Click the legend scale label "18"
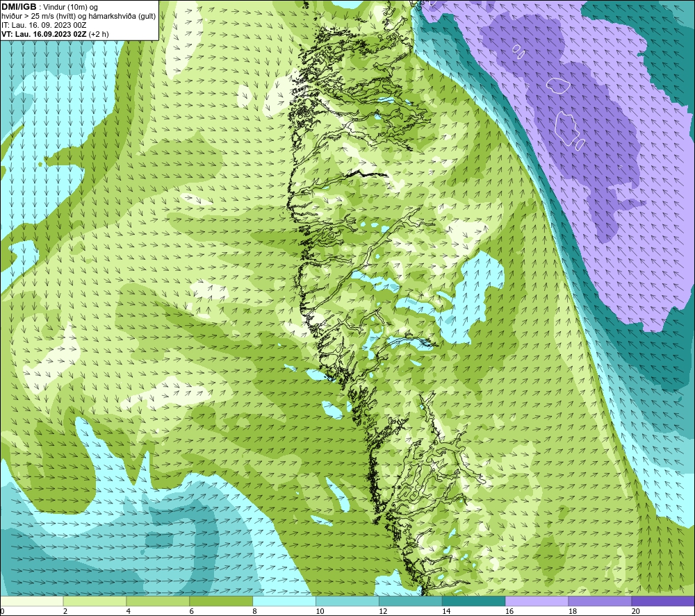This screenshot has width=695, height=616. click(x=573, y=611)
